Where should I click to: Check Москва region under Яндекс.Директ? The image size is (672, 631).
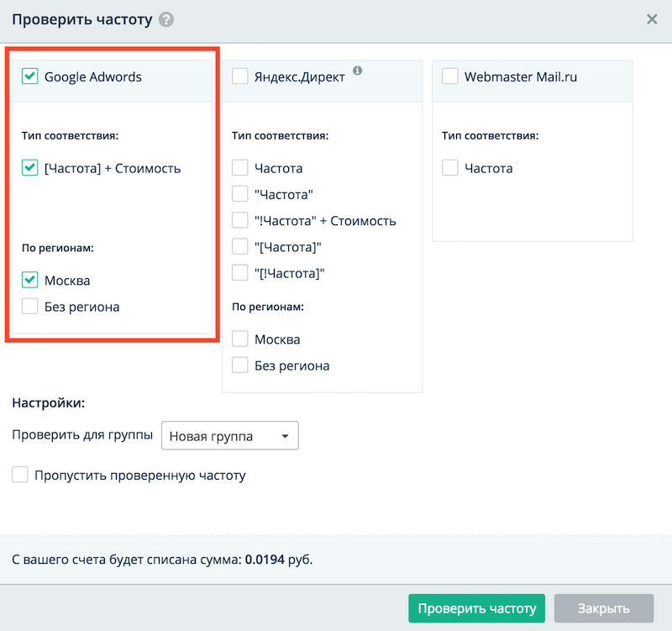point(240,339)
